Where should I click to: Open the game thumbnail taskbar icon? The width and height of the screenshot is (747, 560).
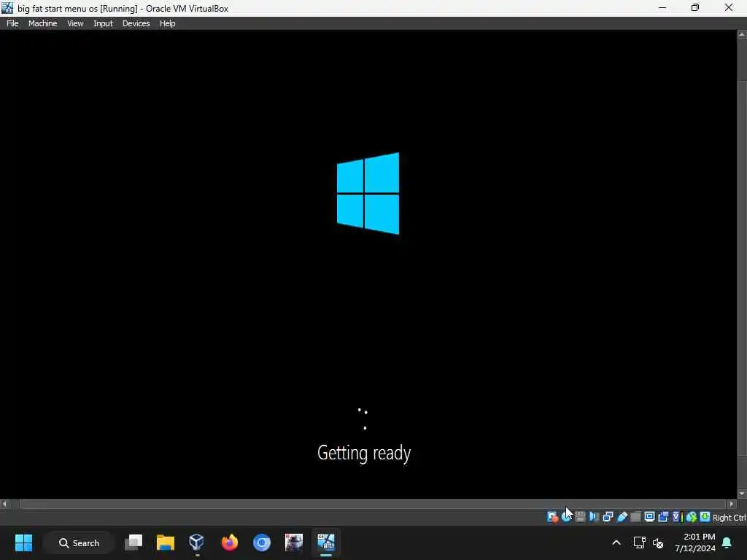point(293,542)
